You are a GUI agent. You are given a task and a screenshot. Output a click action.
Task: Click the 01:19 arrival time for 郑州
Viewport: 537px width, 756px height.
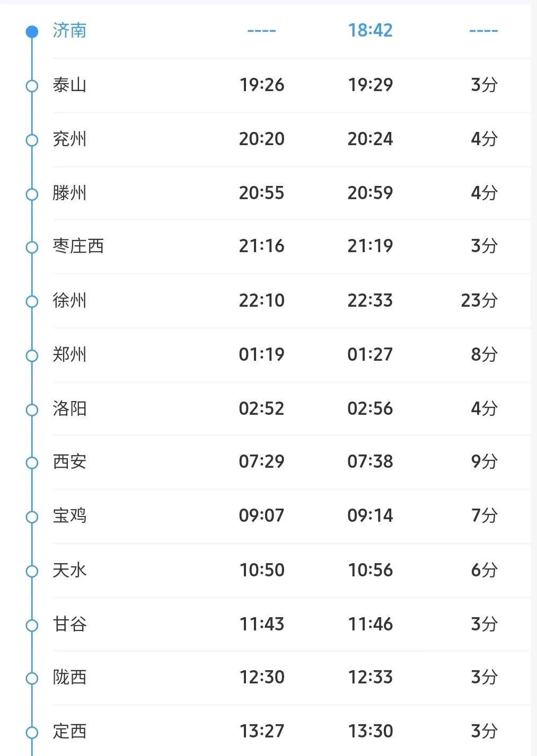[261, 354]
